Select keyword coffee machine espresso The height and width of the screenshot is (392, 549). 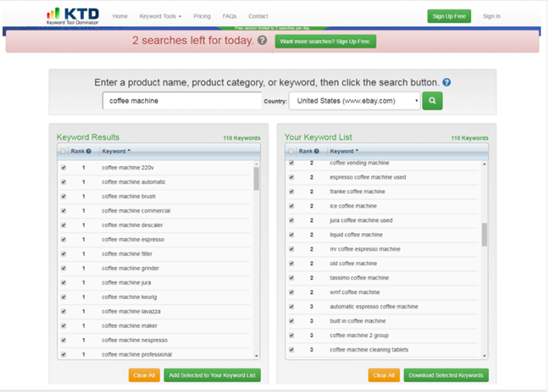133,240
